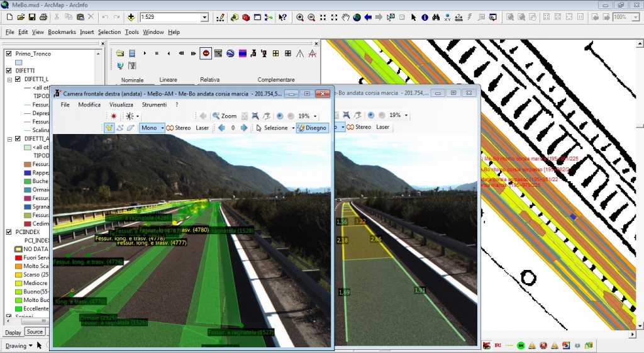
Task: Save the MeBo.mxd document
Action: click(31, 17)
